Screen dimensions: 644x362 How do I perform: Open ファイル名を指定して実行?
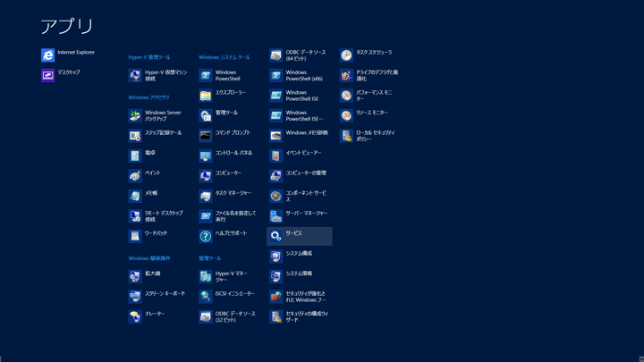pyautogui.click(x=229, y=216)
